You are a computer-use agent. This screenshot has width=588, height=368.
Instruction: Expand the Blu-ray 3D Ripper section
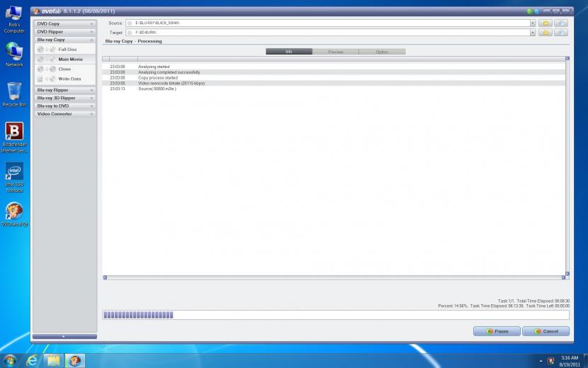tap(65, 98)
